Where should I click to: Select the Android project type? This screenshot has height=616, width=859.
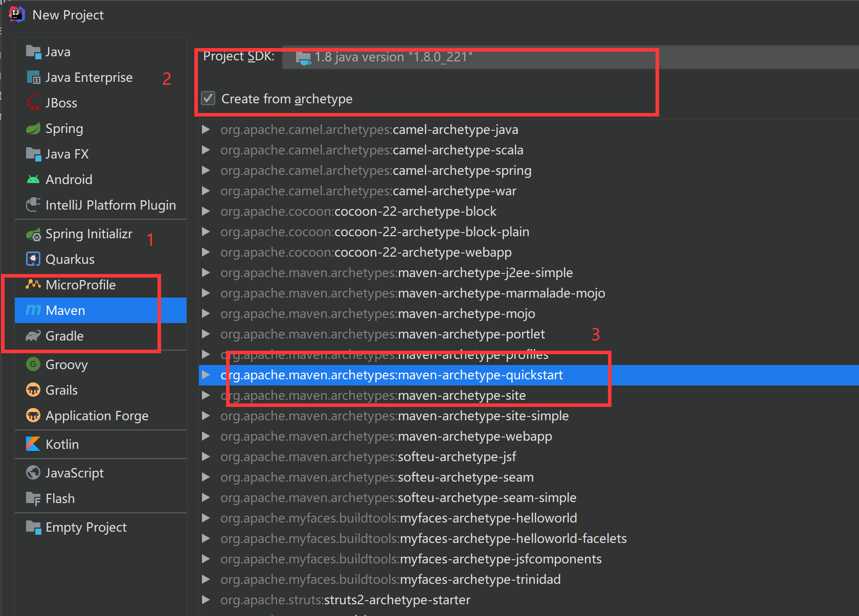pos(101,179)
